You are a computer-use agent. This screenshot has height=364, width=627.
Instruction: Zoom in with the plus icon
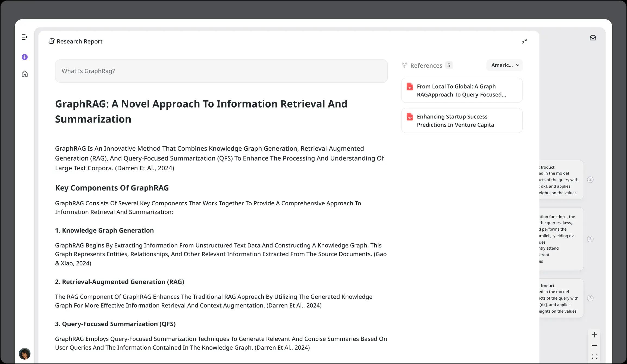[x=594, y=335]
